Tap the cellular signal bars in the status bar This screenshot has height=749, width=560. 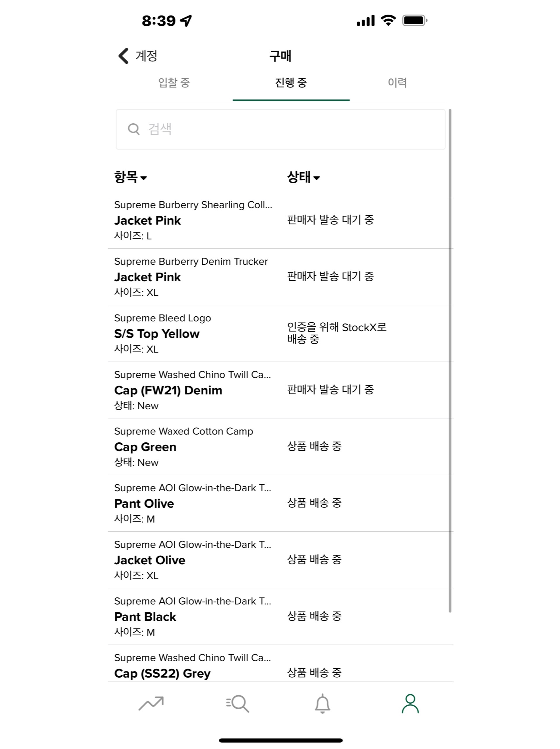point(366,20)
